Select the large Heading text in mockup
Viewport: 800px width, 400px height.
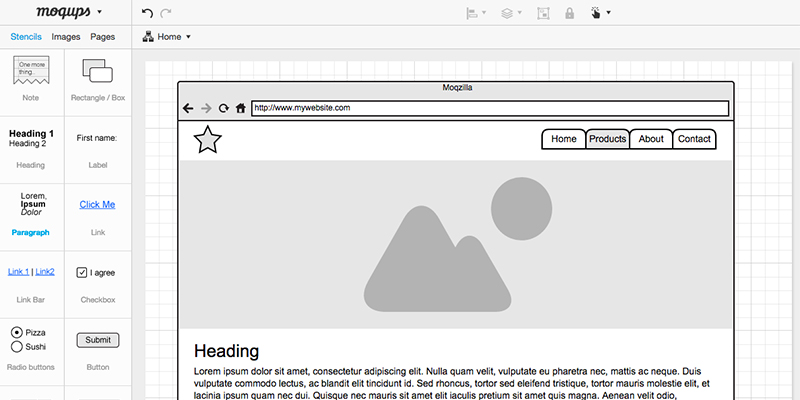[227, 351]
